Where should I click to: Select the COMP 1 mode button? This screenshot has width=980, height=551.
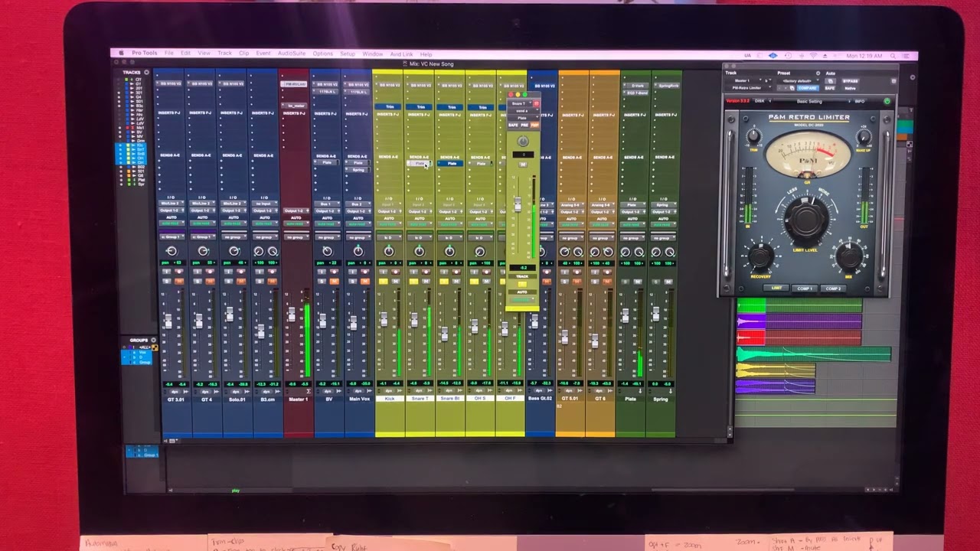(805, 289)
